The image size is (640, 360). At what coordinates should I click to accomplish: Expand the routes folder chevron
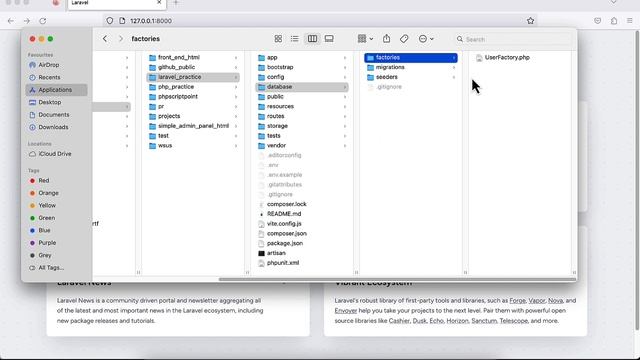click(x=345, y=117)
